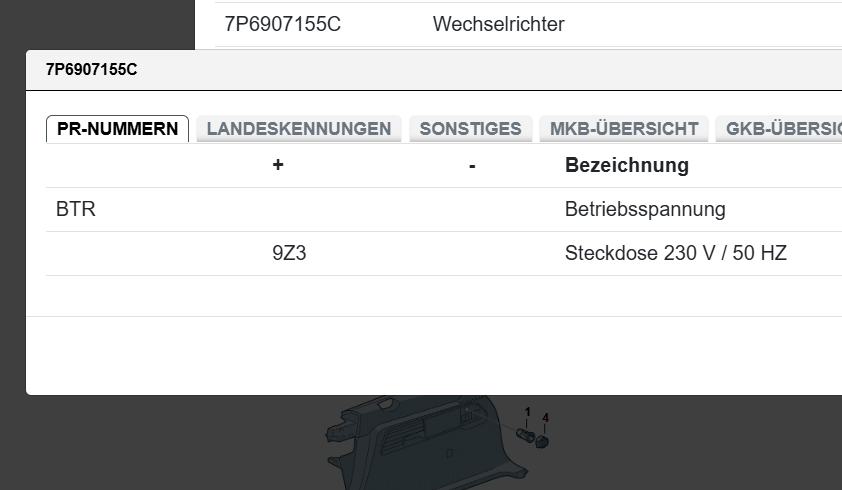Screen dimensions: 842x490
Task: Click the Steckdose 230 V / 50 HZ entry
Action: click(x=676, y=254)
